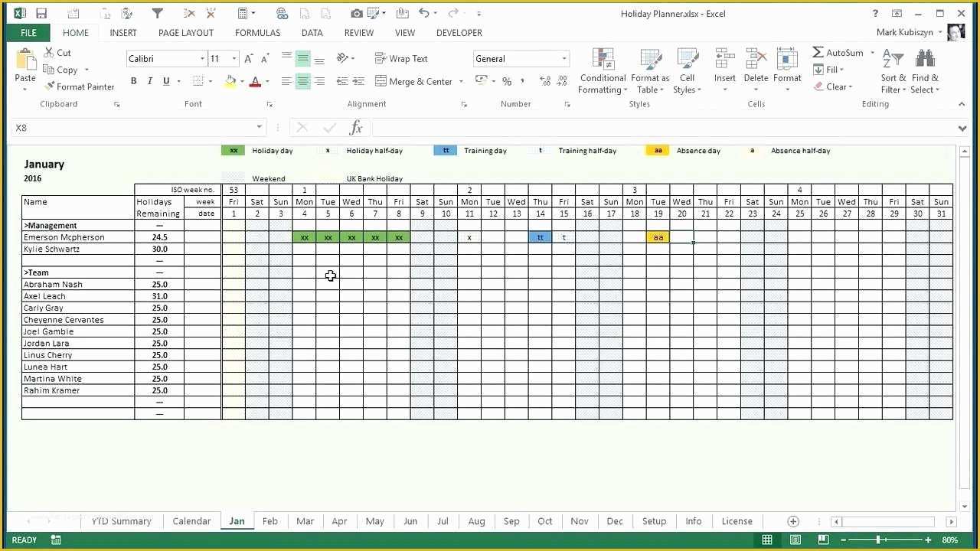
Task: Switch to the PAGE LAYOUT ribbon tab
Action: click(186, 33)
